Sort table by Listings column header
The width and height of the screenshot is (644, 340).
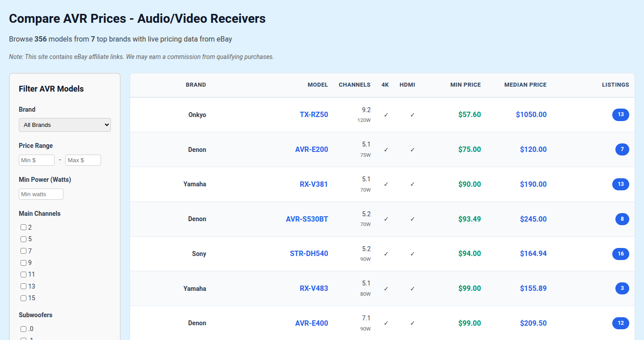(x=615, y=85)
